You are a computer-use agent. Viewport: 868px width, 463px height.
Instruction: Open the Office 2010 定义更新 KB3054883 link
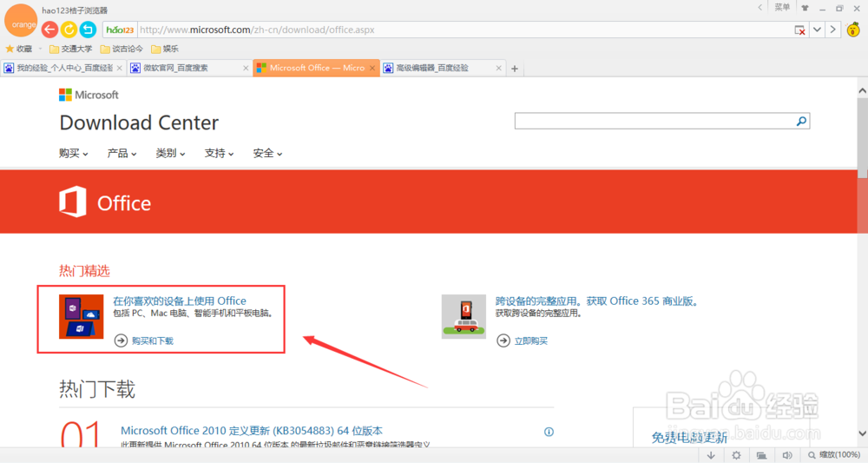(252, 430)
